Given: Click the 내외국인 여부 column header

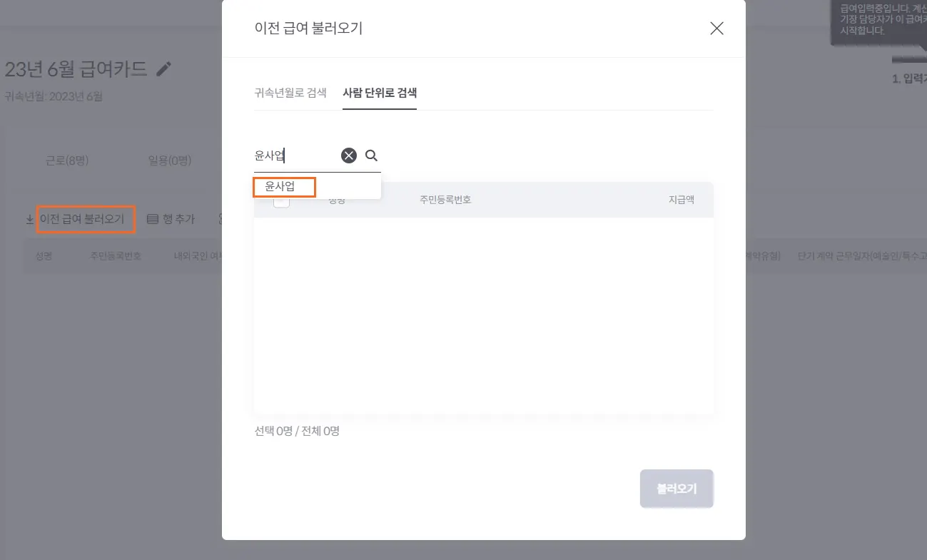Looking at the screenshot, I should click(x=198, y=256).
